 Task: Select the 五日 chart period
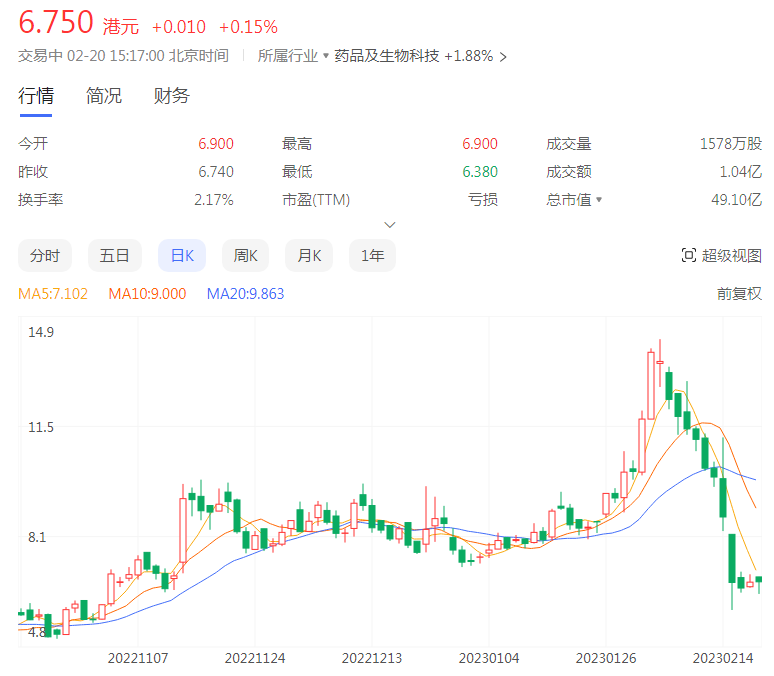[x=114, y=256]
